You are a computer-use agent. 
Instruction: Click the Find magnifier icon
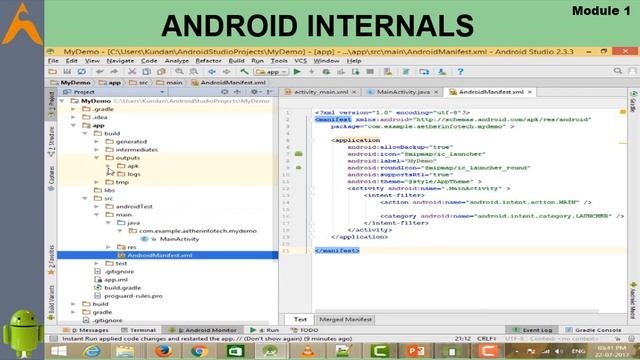(x=179, y=72)
